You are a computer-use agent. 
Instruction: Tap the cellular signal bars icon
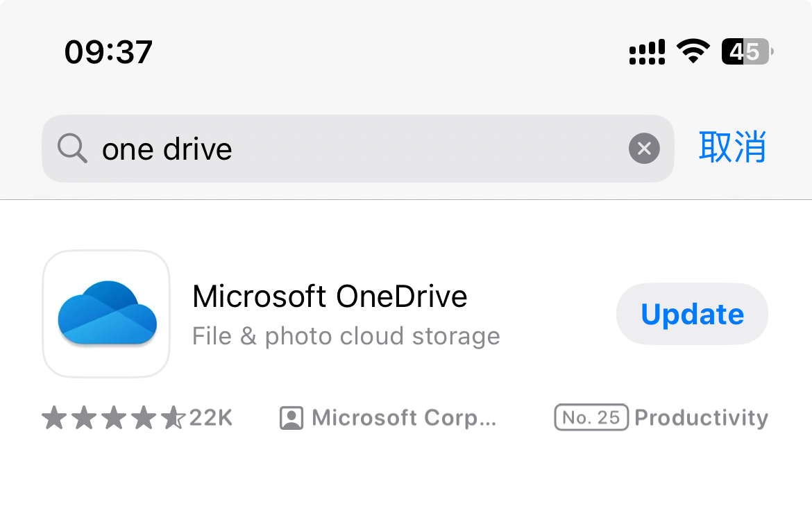[x=647, y=52]
